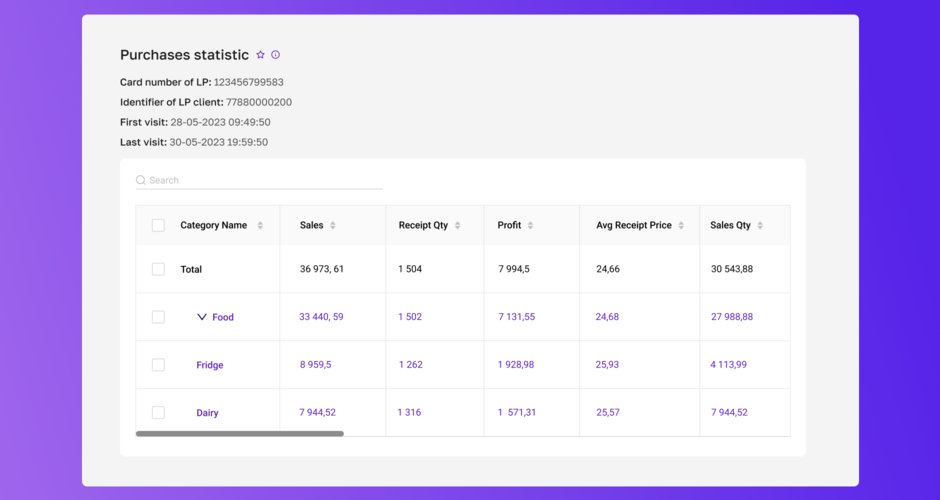Click the star favorite icon beside title
Image resolution: width=940 pixels, height=500 pixels.
pos(260,55)
